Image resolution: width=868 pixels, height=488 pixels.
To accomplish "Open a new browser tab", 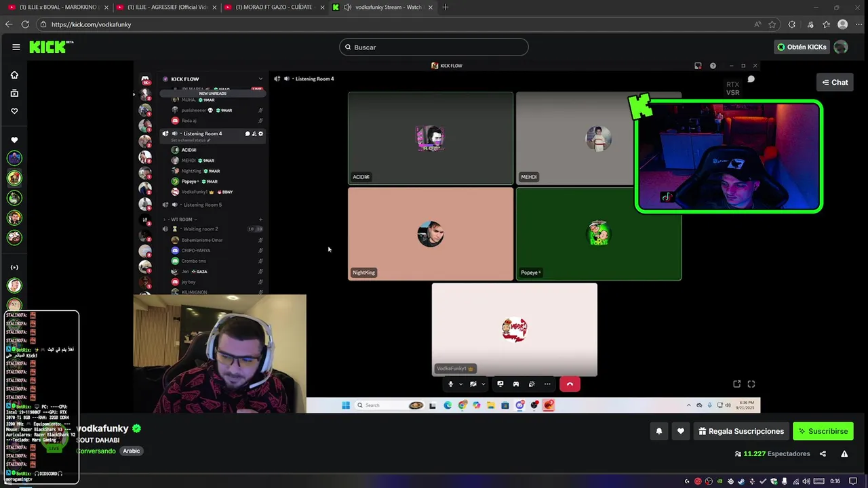I will tap(446, 7).
